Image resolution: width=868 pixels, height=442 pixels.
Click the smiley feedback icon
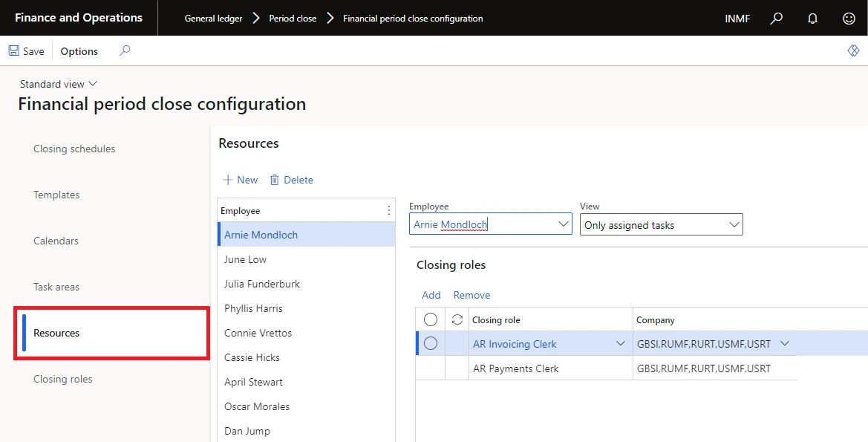point(849,19)
